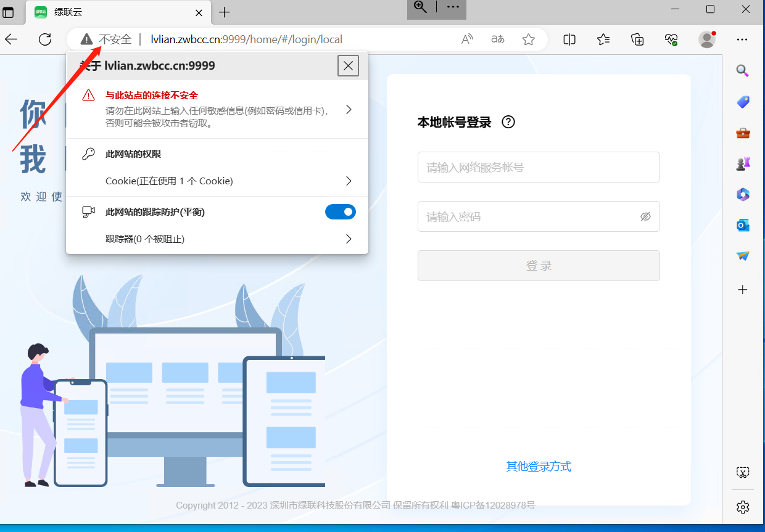Open a new browser tab
765x532 pixels.
click(225, 12)
